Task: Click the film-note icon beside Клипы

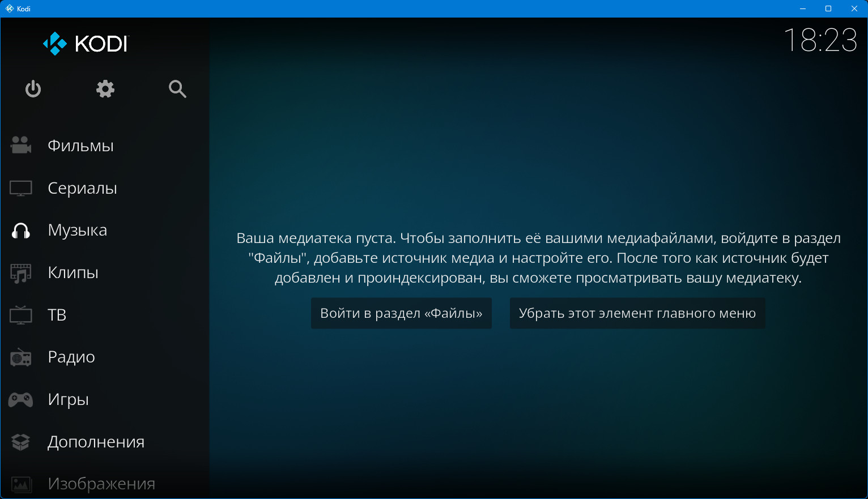Action: [x=21, y=273]
